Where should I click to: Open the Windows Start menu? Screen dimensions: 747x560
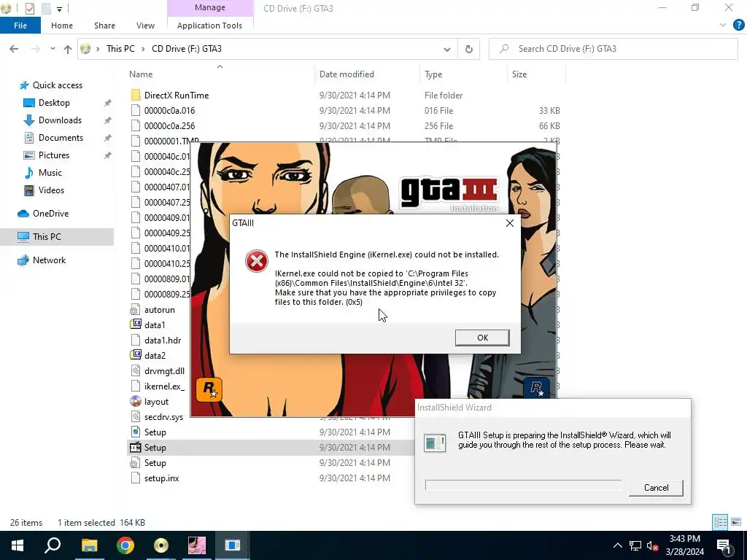click(18, 545)
